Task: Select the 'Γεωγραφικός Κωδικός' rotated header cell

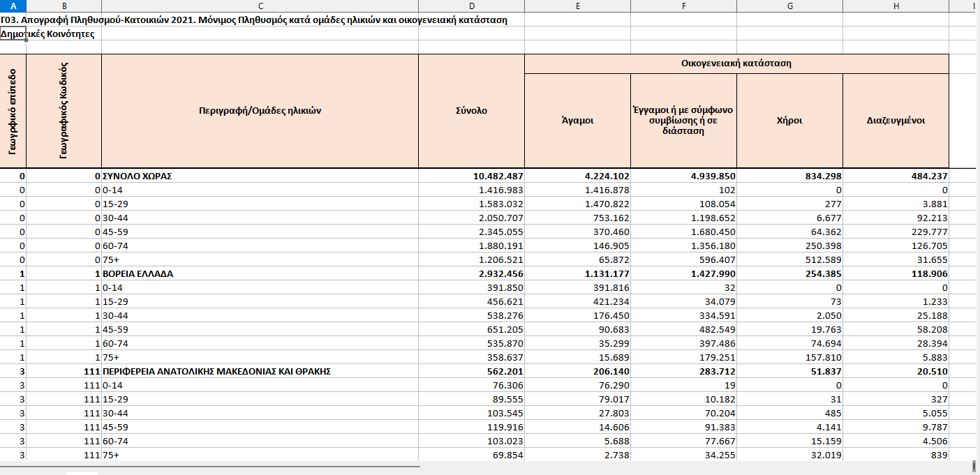Action: point(64,111)
